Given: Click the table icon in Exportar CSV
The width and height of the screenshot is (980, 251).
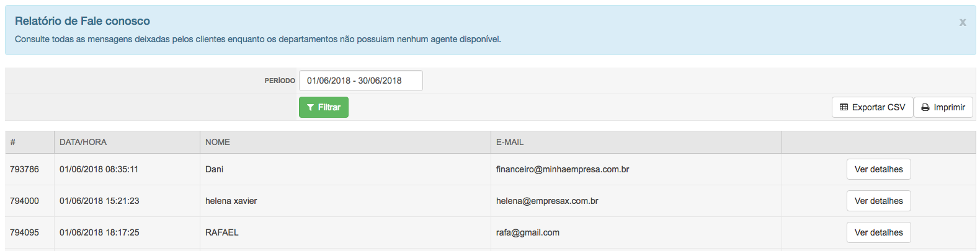Looking at the screenshot, I should 844,107.
